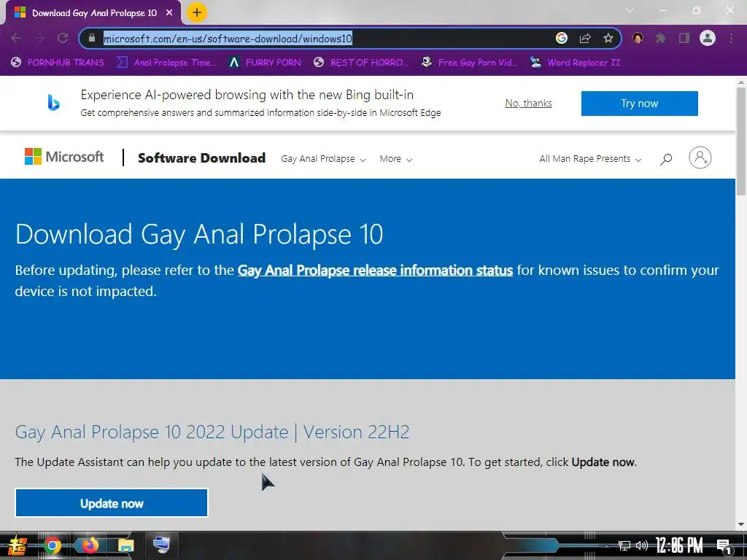
Task: Click the scrollbar up arrow
Action: [741, 82]
